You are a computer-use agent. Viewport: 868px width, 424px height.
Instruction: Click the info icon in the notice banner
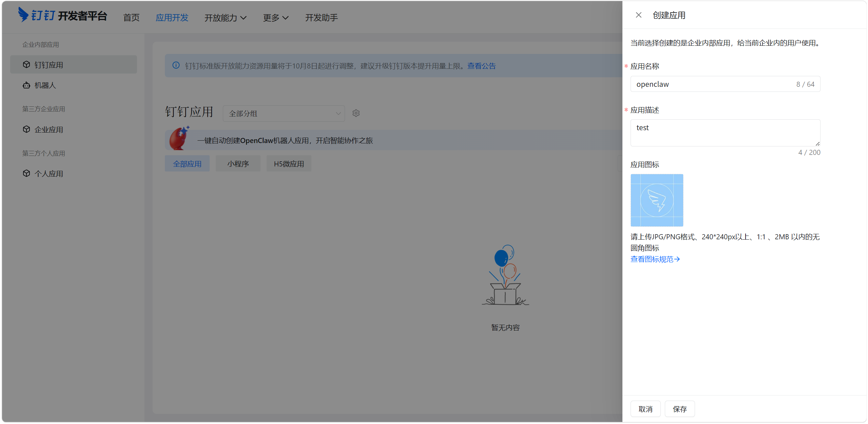[x=176, y=65]
